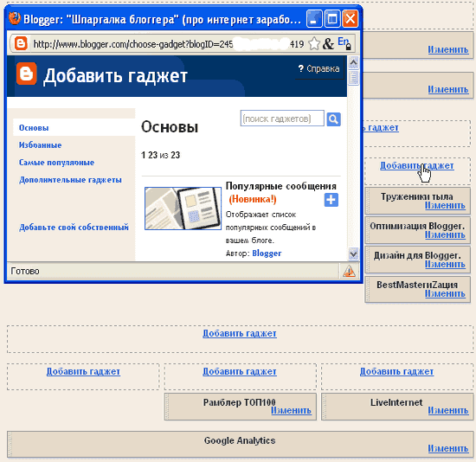Click Добавьте свой собственный link
The width and height of the screenshot is (476, 462).
pos(74,227)
